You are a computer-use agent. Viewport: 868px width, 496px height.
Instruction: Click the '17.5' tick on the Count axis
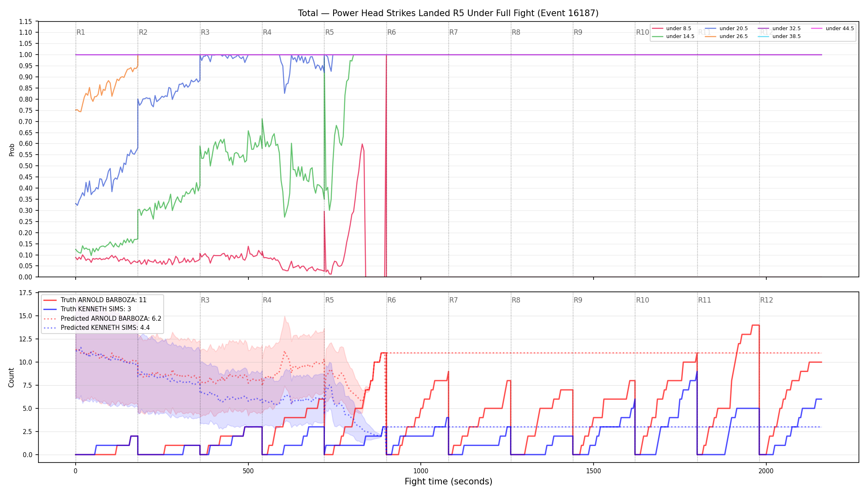26,293
